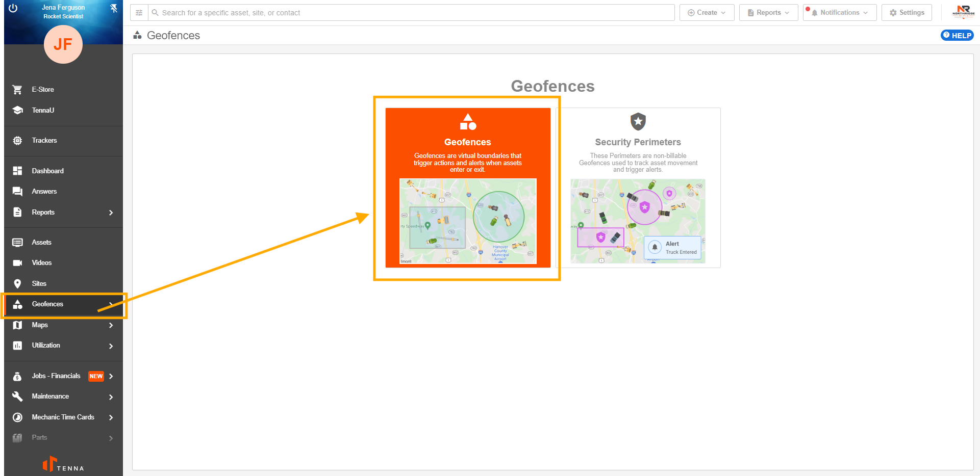
Task: Click the grey Geofences heading above the cards
Action: [x=552, y=86]
